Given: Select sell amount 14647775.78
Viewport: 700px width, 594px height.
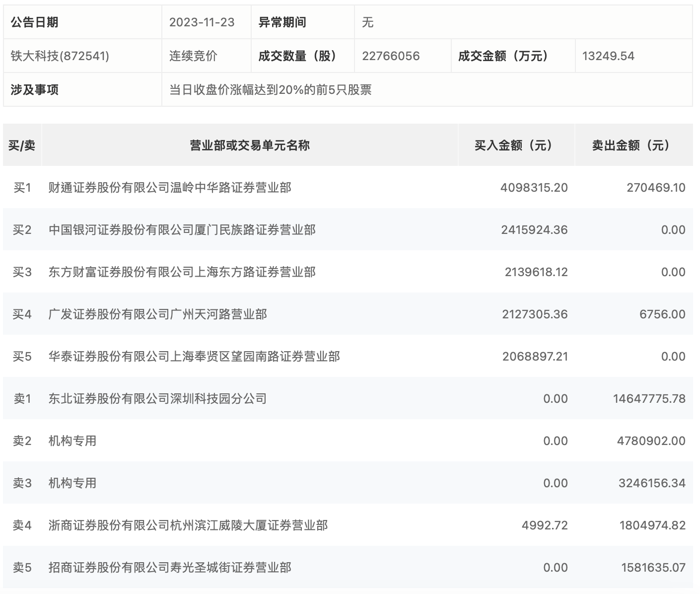Looking at the screenshot, I should pyautogui.click(x=649, y=399).
